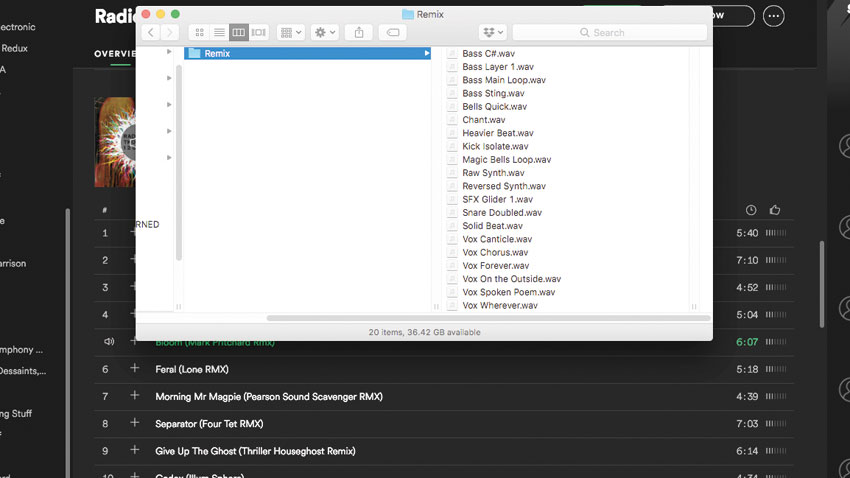Select file Reversed Synth.wav
The image size is (850, 478).
pos(504,186)
